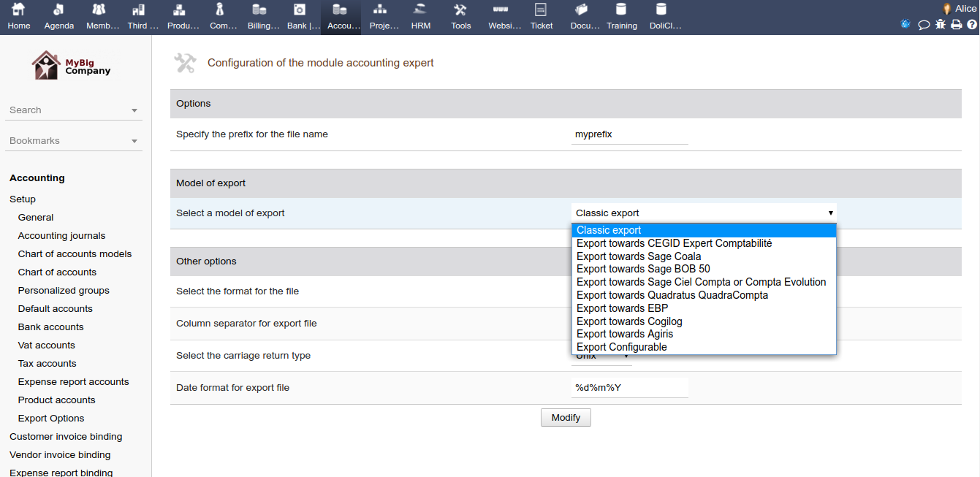This screenshot has width=980, height=477.
Task: Click the bug report icon
Action: coord(941,24)
